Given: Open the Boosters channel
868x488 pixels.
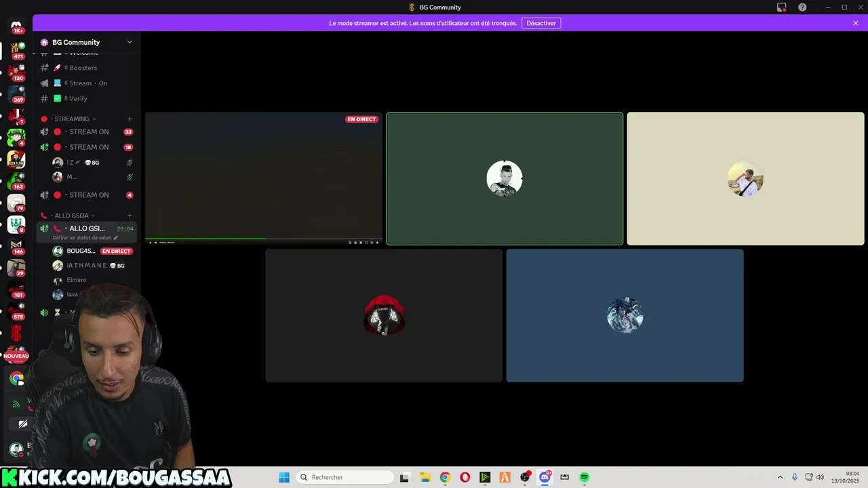Looking at the screenshot, I should 88,68.
